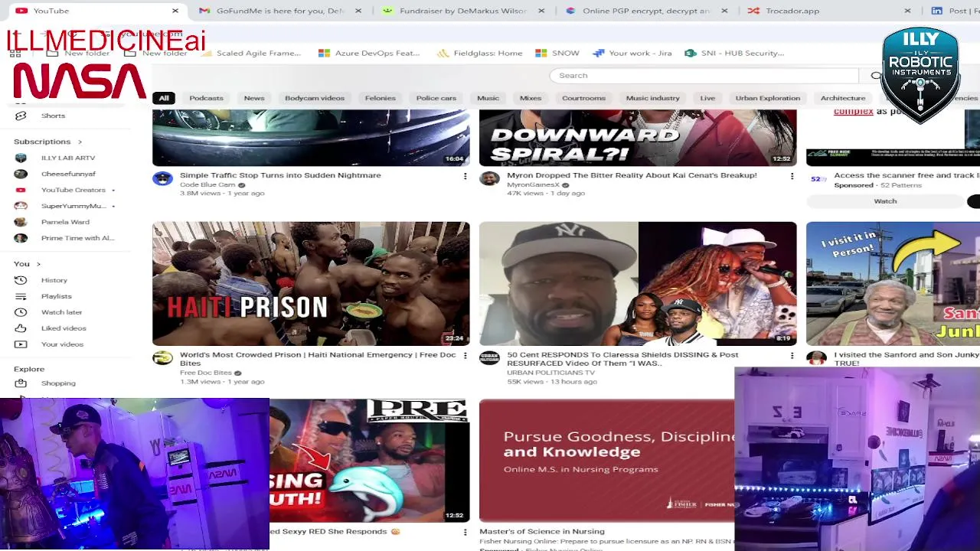Image resolution: width=980 pixels, height=551 pixels.
Task: Open YouTube Creators channel icon
Action: [21, 190]
